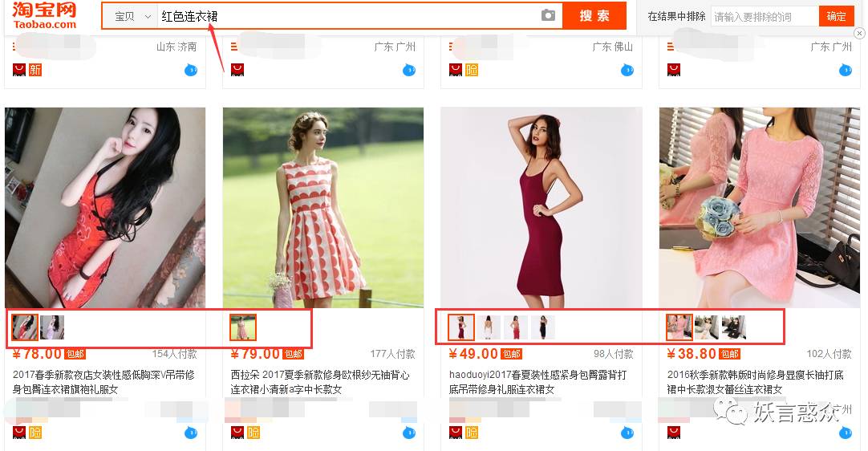Click the 新 badge in top-left listing
Screen dimensions: 868x451
tap(34, 70)
